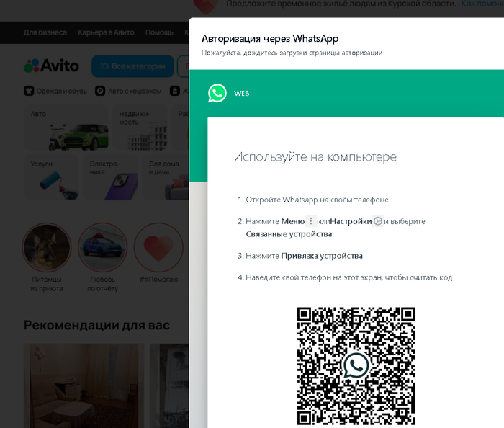This screenshot has height=428, width=504.
Task: Click the clothing icon beside Одежда и обувь
Action: 30,92
